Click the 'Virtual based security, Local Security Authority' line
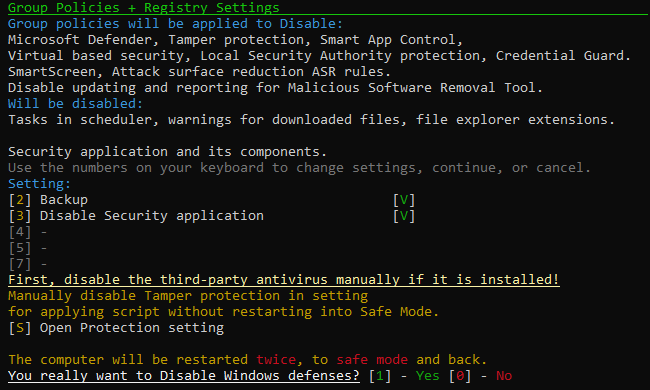Screen dimensions: 650x390 point(319,56)
